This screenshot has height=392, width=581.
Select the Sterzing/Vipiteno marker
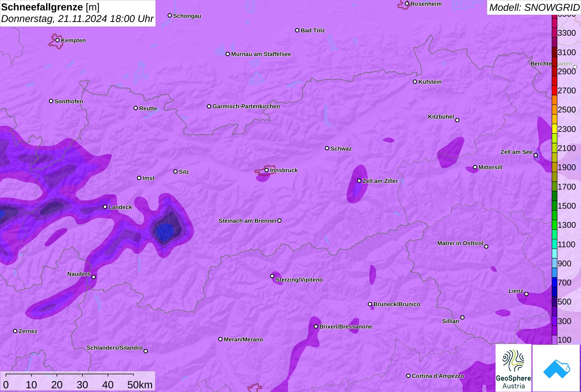pyautogui.click(x=272, y=276)
